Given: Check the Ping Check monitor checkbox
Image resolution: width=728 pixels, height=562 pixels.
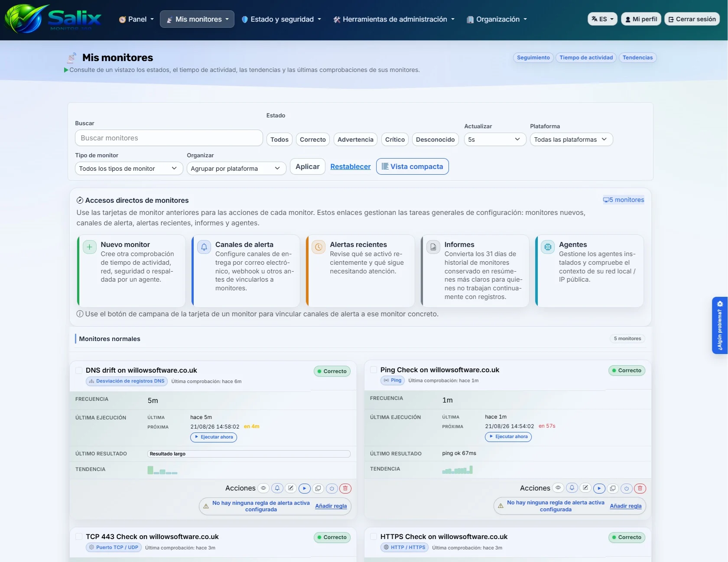Looking at the screenshot, I should pyautogui.click(x=374, y=370).
